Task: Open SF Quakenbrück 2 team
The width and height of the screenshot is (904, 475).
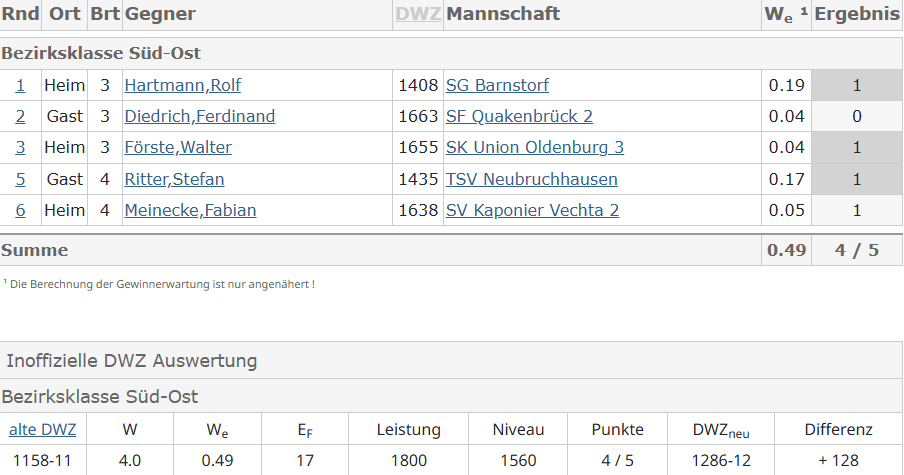Action: pyautogui.click(x=519, y=117)
